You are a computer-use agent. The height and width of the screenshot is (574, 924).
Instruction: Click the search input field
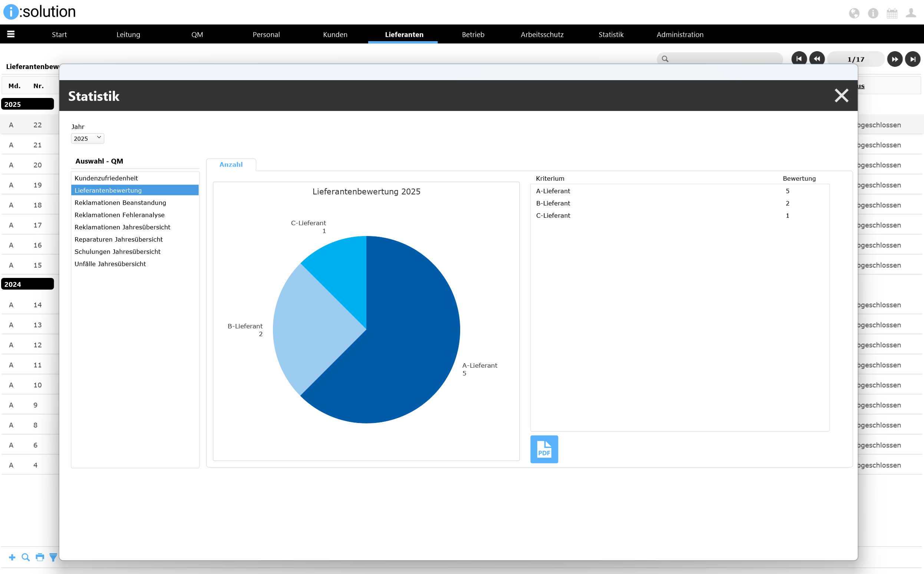(x=725, y=59)
